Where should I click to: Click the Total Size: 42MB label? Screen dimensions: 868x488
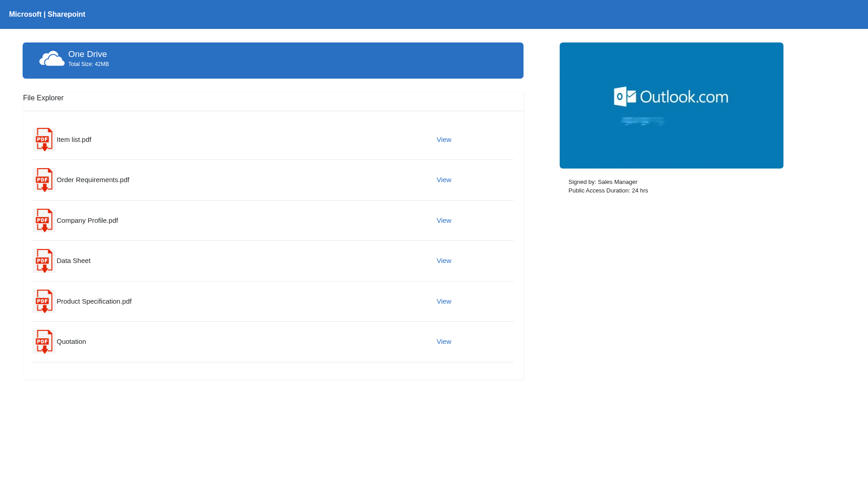click(x=89, y=64)
